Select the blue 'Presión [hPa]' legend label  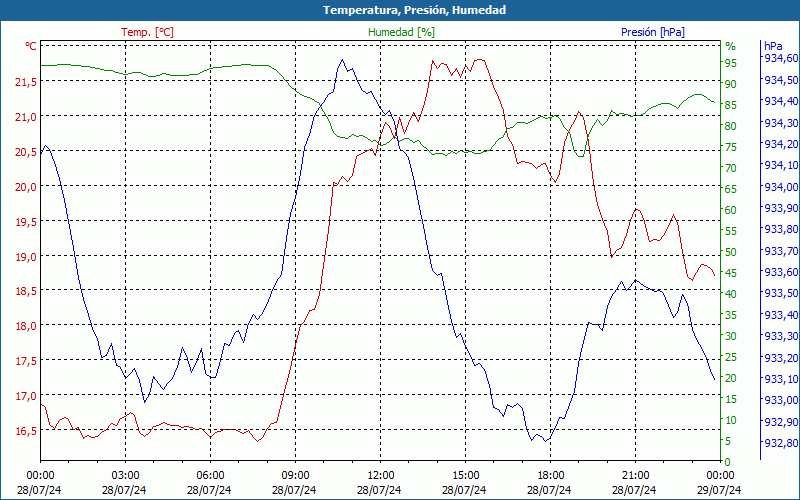pyautogui.click(x=653, y=32)
